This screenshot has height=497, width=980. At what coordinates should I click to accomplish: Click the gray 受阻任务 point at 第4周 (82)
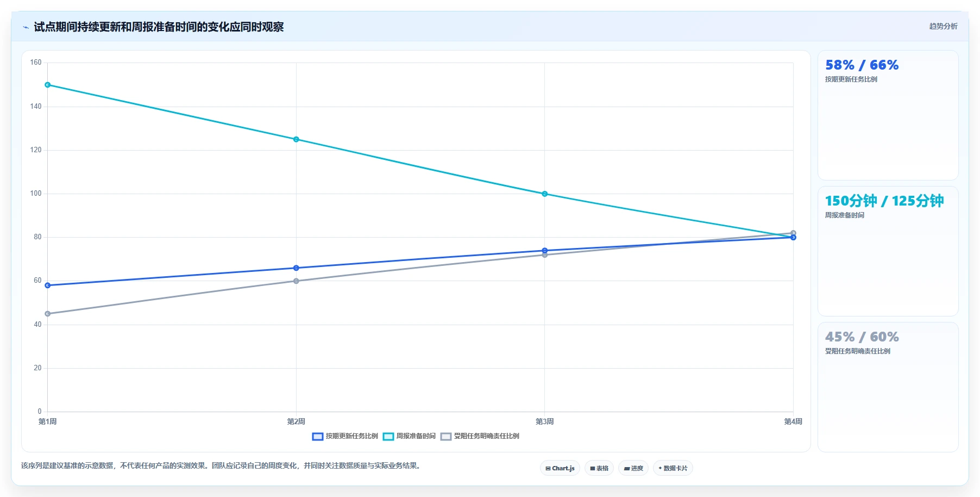pyautogui.click(x=793, y=233)
